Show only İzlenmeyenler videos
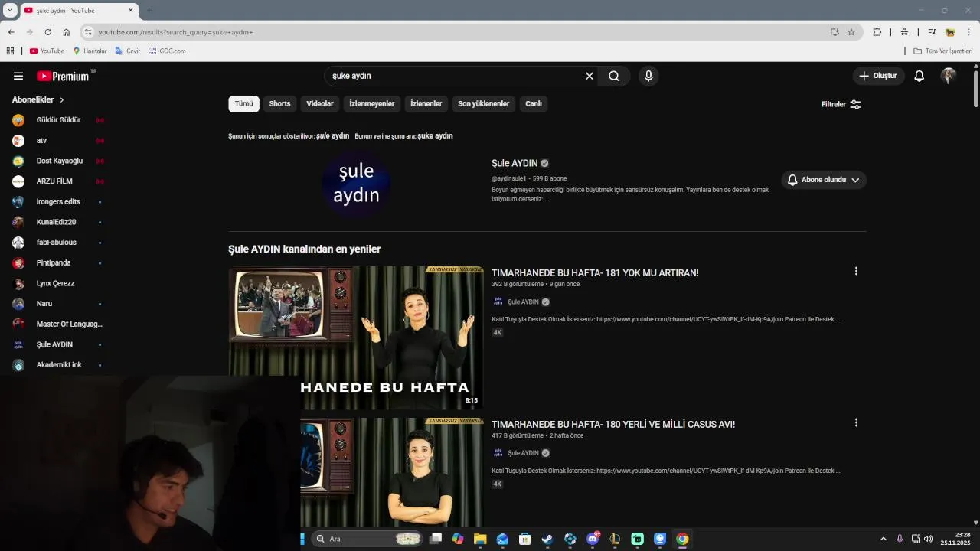 372,104
